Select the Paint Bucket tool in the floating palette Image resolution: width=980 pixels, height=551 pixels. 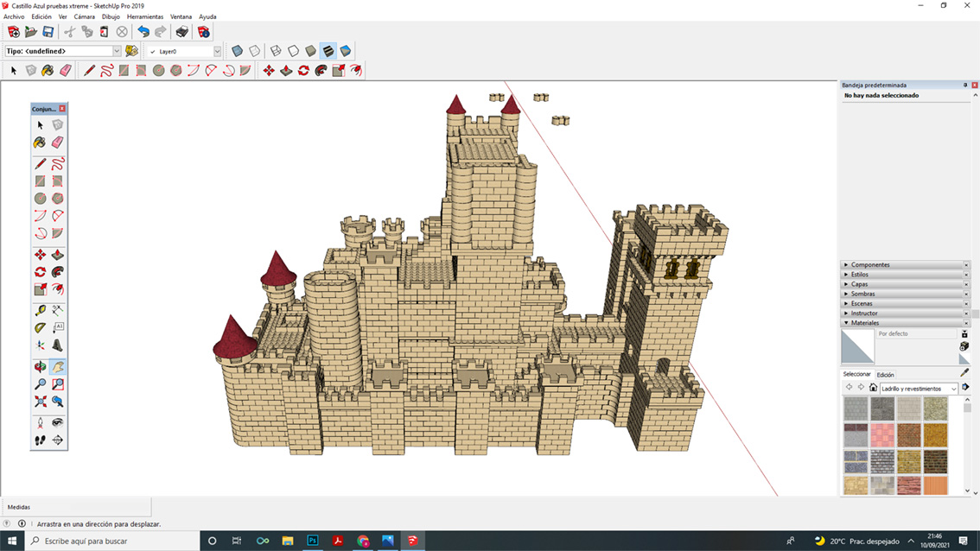point(40,142)
